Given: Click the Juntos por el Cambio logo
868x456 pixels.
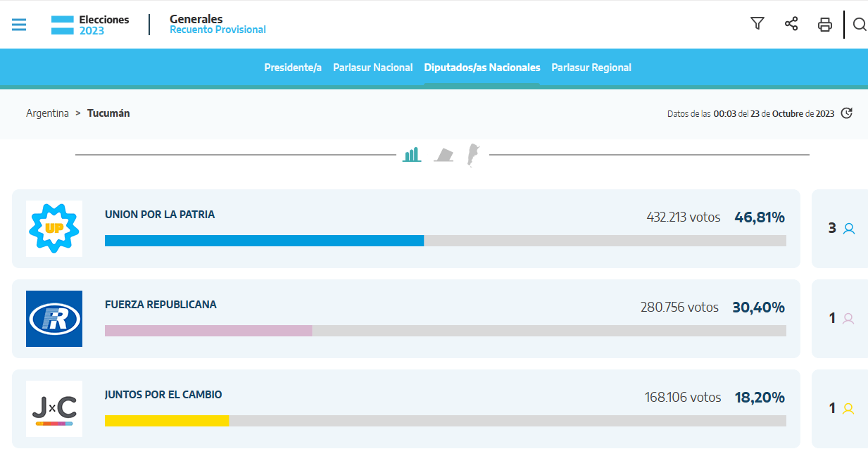Looking at the screenshot, I should [54, 409].
